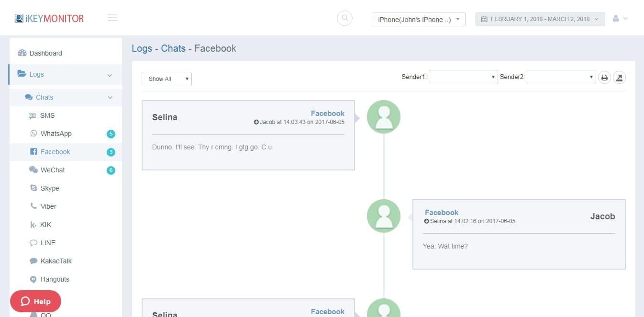This screenshot has width=644, height=317.
Task: Collapse the Chats section chevron
Action: pyautogui.click(x=110, y=98)
